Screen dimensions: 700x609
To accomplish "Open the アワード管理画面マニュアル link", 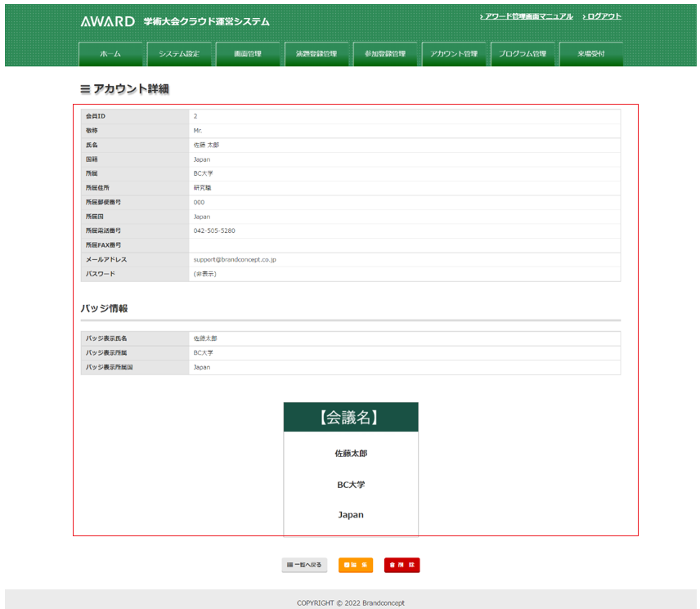I will point(528,16).
